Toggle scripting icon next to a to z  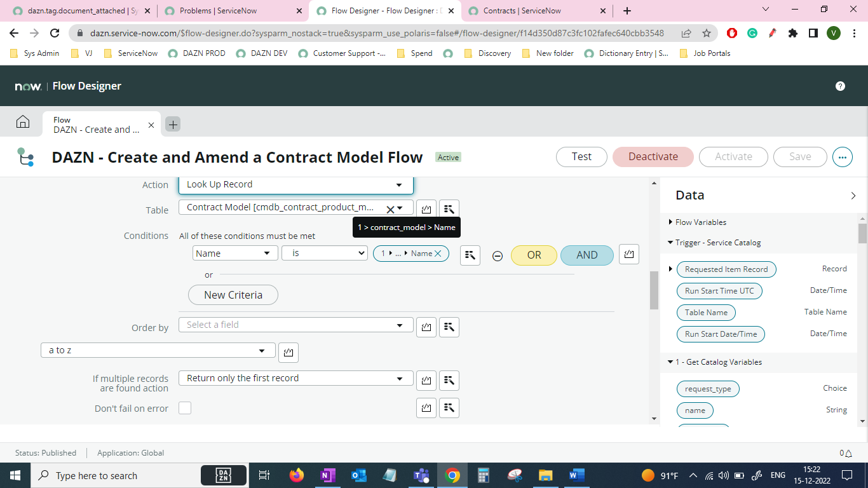[288, 352]
